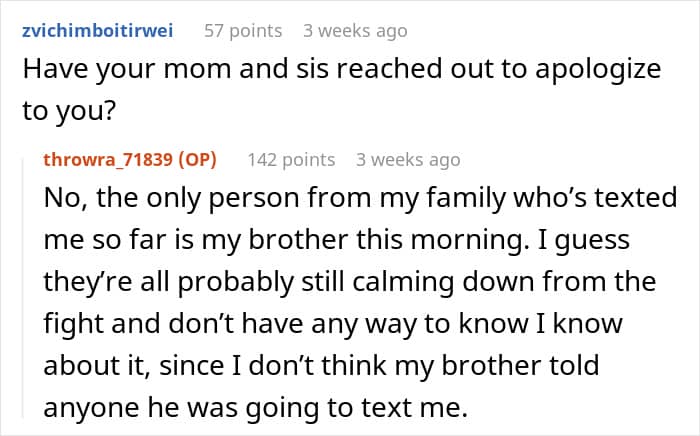The width and height of the screenshot is (700, 436).
Task: Click the 'to you?' text line
Action: coord(69,111)
